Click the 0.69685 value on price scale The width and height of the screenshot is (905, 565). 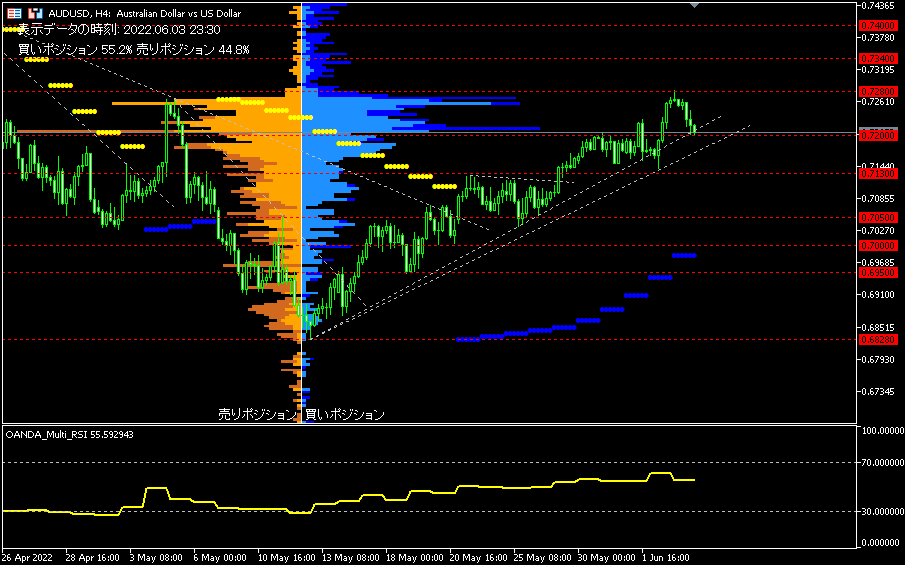tap(878, 263)
